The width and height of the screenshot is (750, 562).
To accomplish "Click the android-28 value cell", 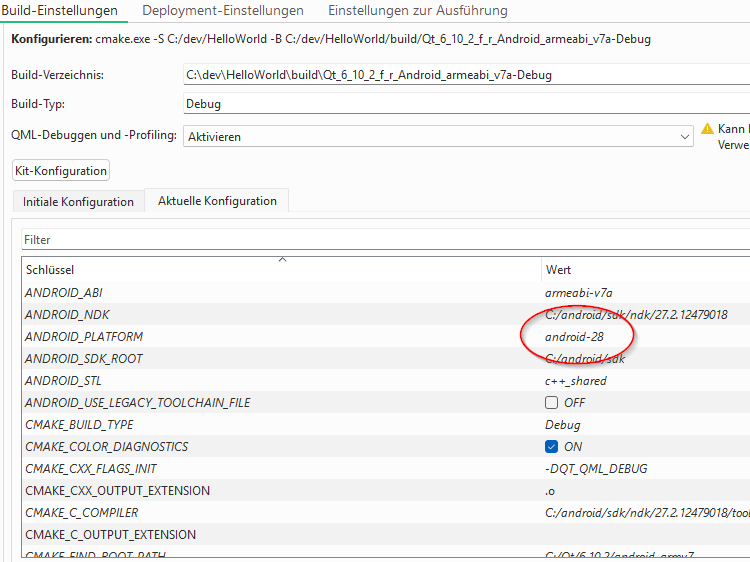I will [574, 337].
